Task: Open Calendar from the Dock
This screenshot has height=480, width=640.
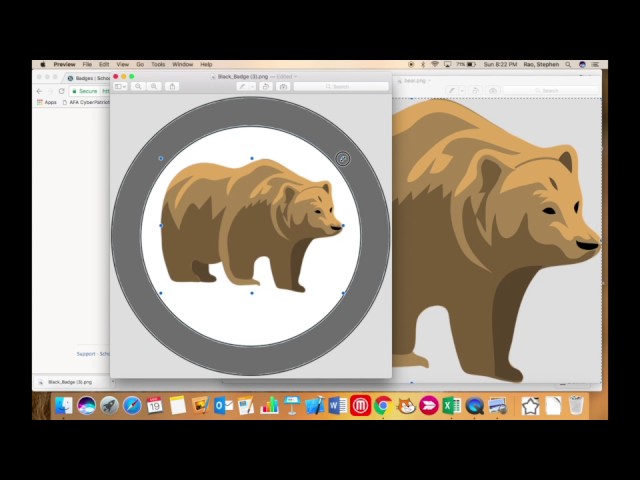Action: [x=155, y=406]
